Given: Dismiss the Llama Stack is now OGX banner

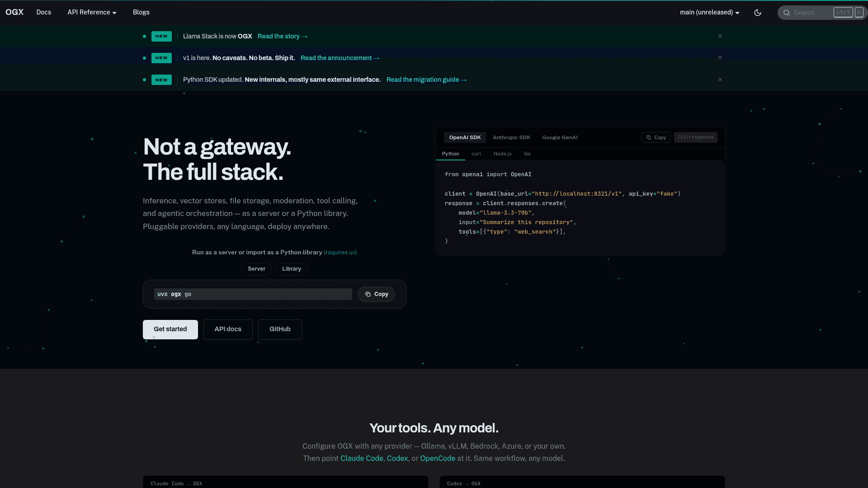Looking at the screenshot, I should [720, 36].
